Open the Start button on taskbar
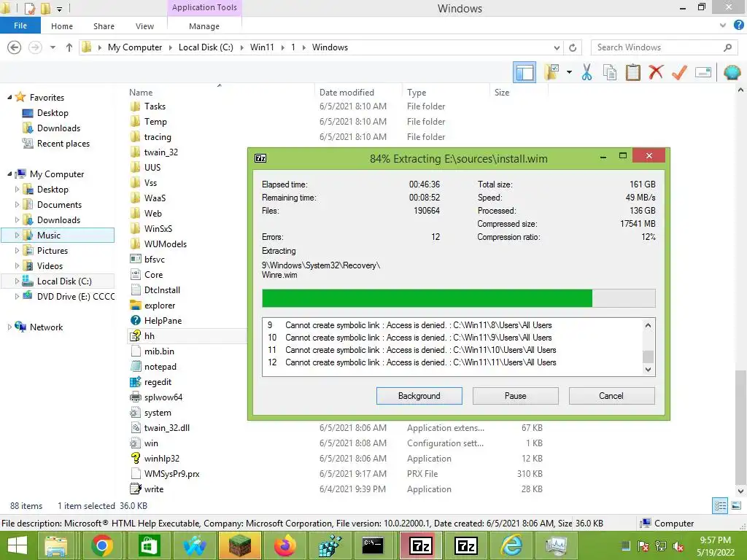The width and height of the screenshot is (747, 560). click(18, 545)
